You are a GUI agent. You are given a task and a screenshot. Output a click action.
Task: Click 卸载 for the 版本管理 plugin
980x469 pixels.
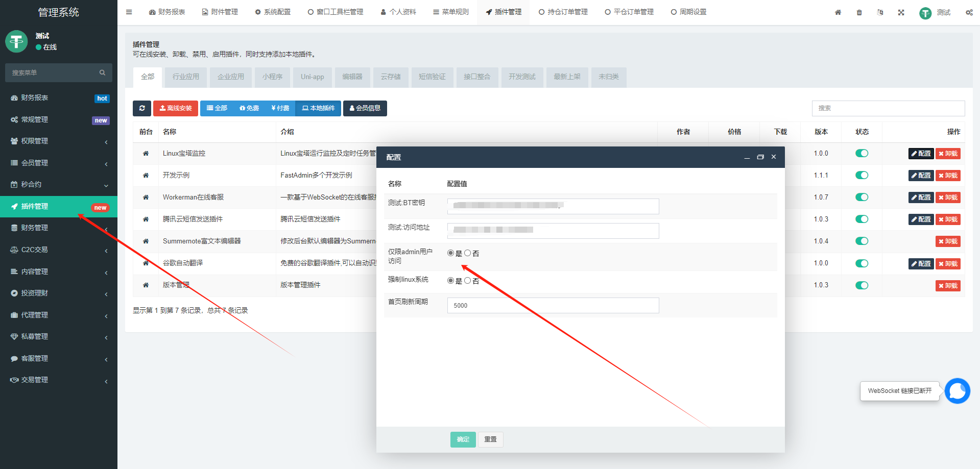pyautogui.click(x=948, y=285)
